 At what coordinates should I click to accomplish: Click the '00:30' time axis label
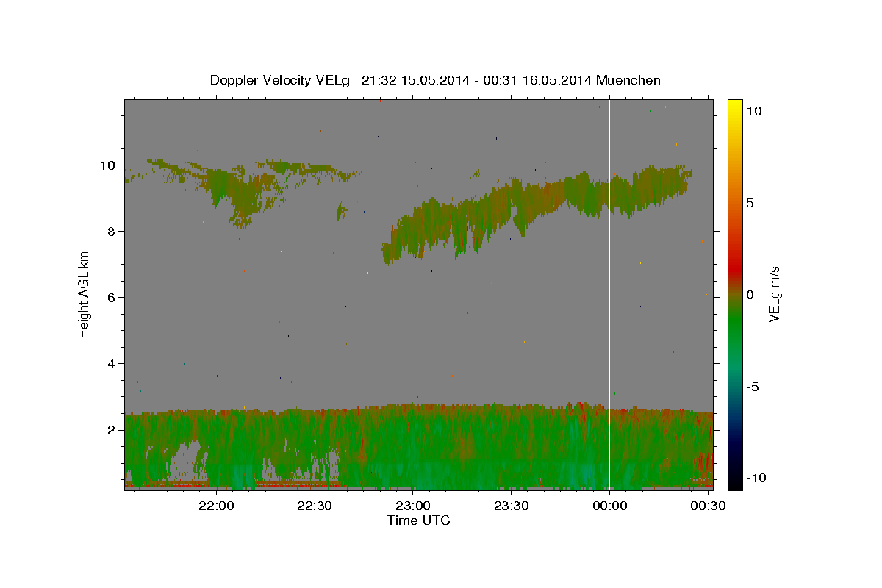pyautogui.click(x=707, y=506)
